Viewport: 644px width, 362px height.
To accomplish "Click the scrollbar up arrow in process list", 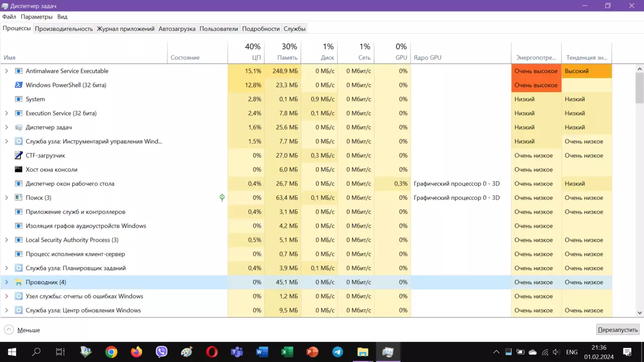I will 640,68.
